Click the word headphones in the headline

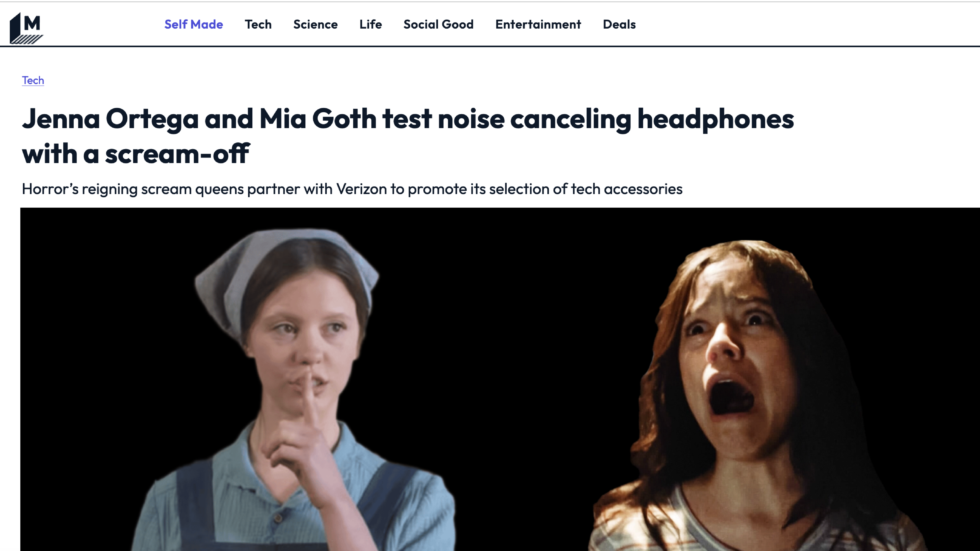(716, 119)
